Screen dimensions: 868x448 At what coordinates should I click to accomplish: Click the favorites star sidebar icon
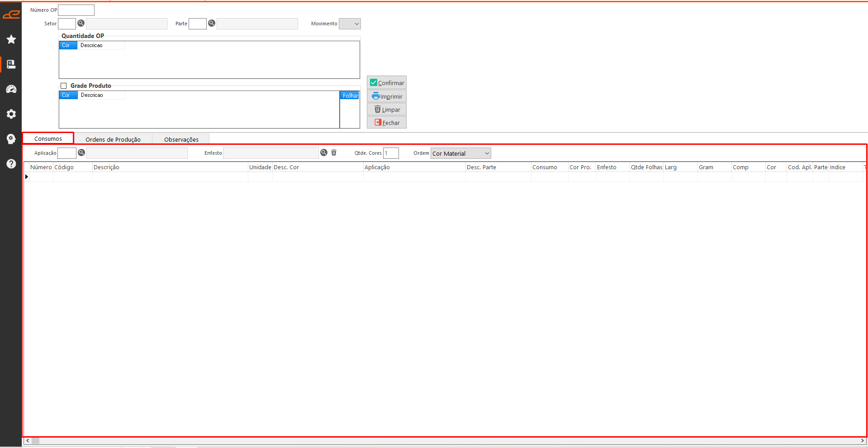(11, 40)
